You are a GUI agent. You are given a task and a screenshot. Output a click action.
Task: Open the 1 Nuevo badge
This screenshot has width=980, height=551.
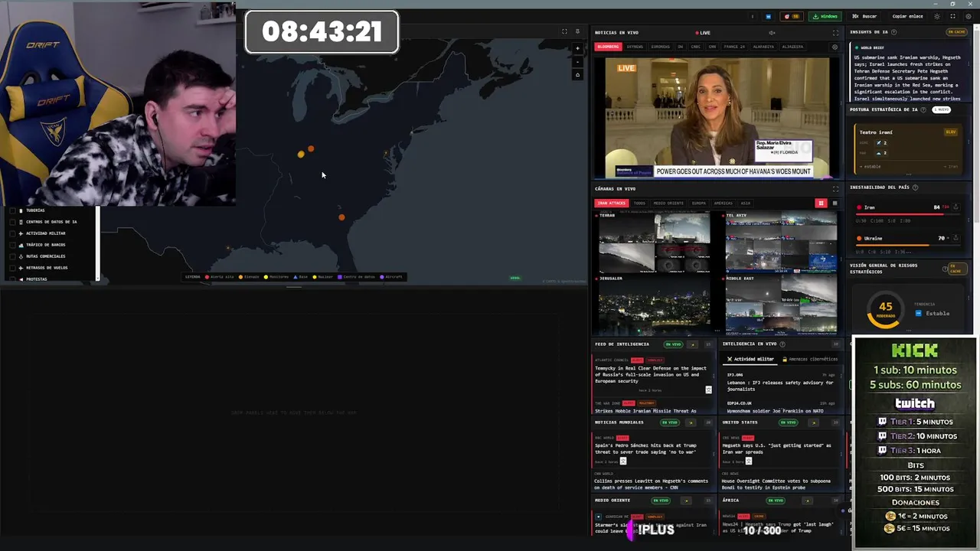(942, 109)
